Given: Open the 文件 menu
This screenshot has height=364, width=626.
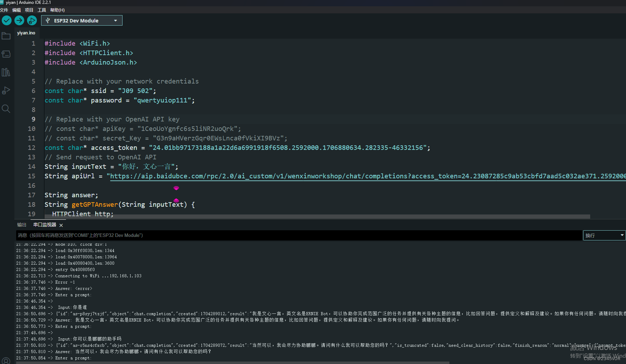Looking at the screenshot, I should tap(4, 10).
